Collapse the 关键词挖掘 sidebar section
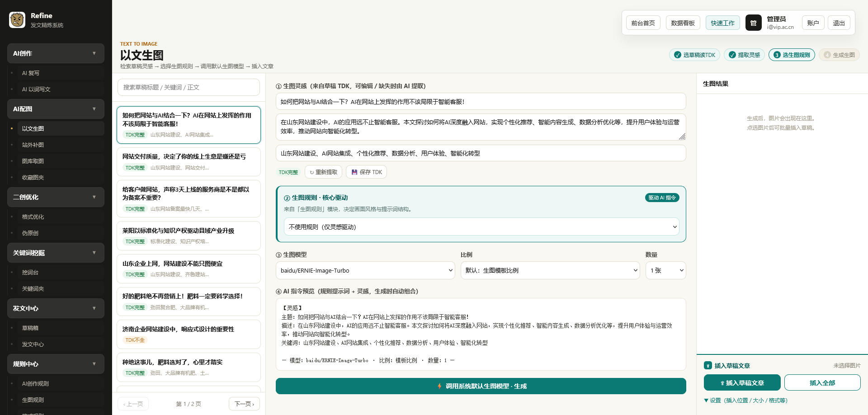 pos(56,253)
